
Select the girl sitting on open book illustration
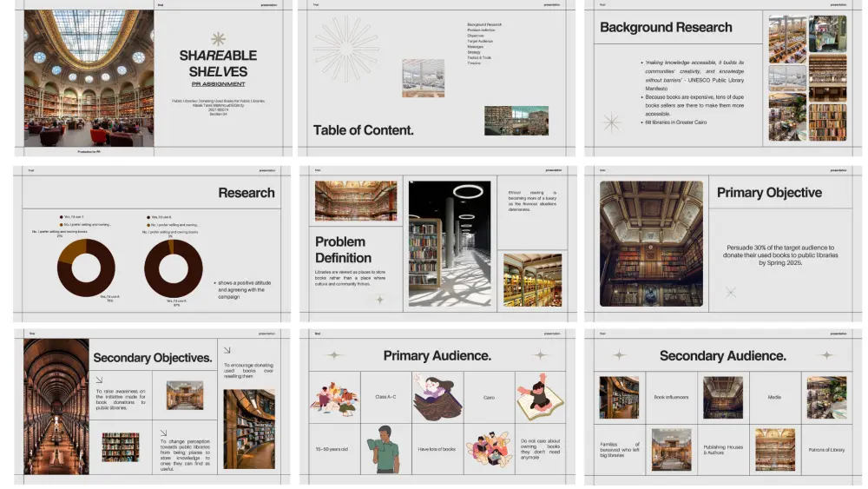540,397
